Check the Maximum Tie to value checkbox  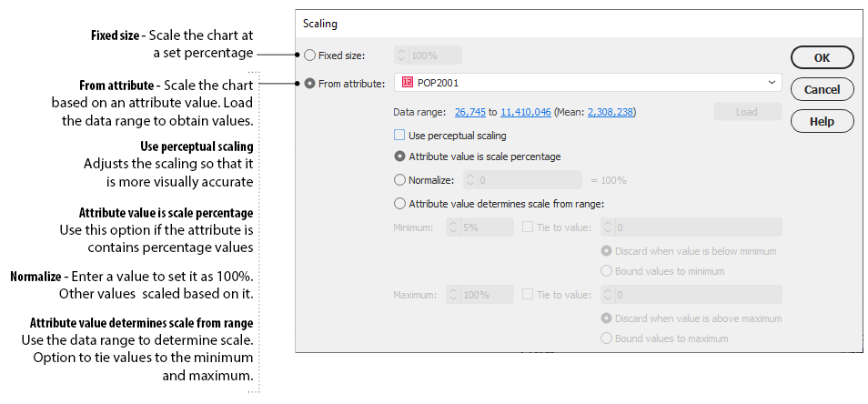tap(530, 295)
